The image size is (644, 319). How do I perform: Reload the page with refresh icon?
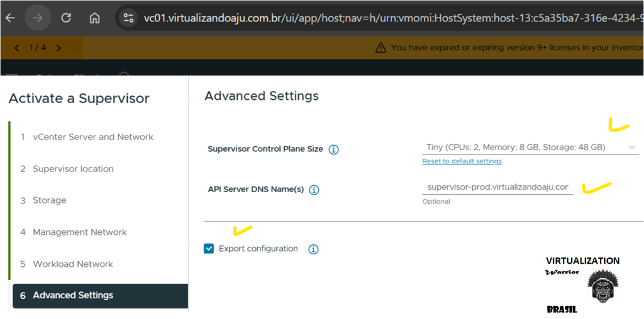click(x=66, y=18)
